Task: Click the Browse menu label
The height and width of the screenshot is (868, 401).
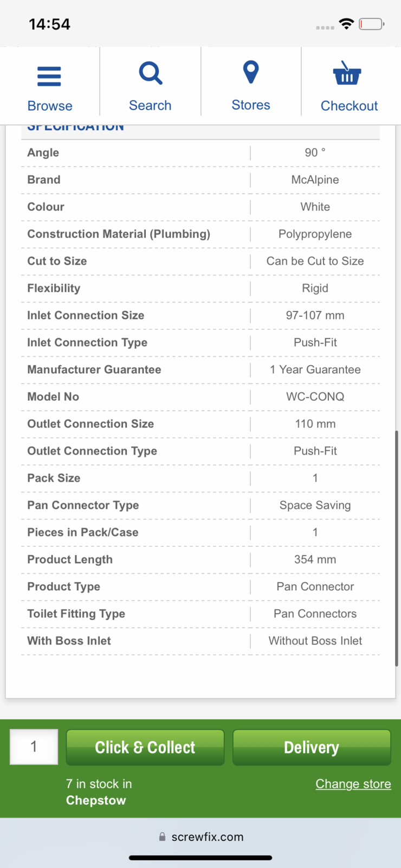Action: click(50, 106)
